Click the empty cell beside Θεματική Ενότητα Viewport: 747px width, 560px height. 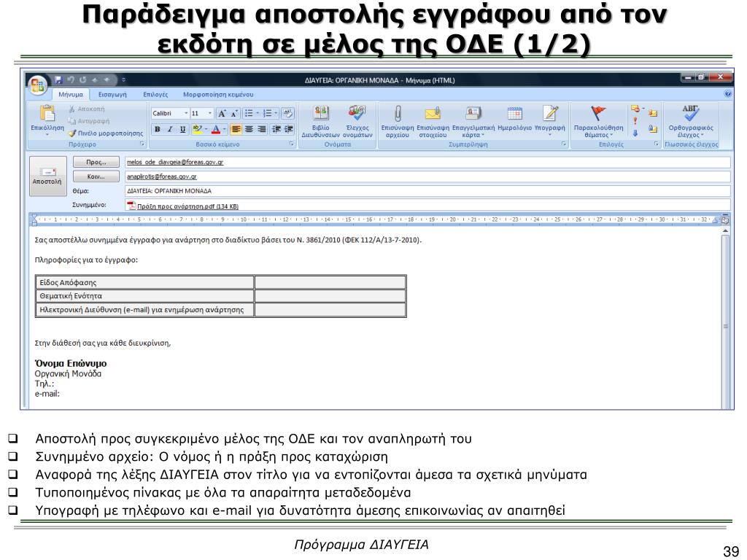tap(330, 296)
